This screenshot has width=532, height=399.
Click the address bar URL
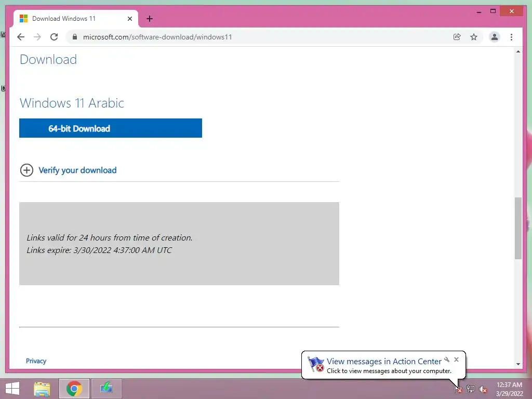tap(157, 37)
